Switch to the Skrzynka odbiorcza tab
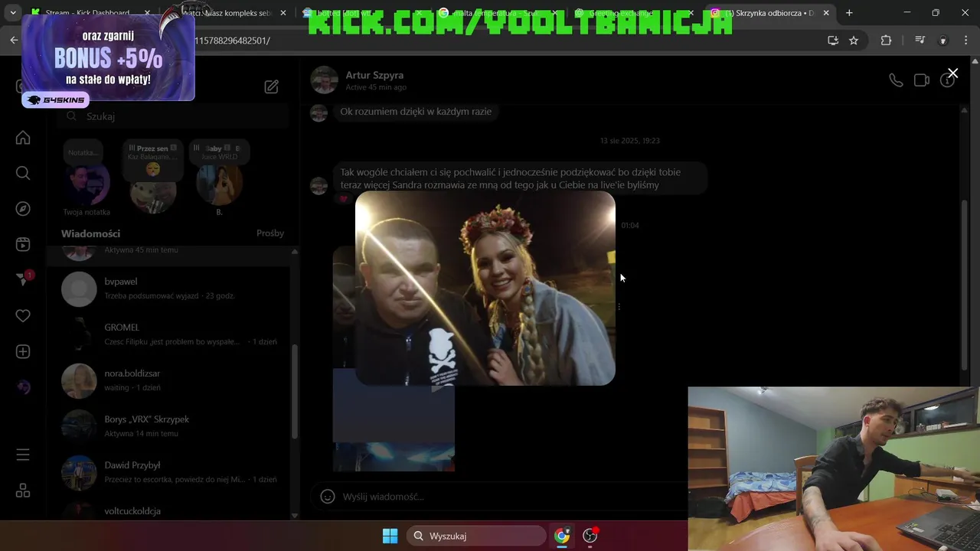The height and width of the screenshot is (551, 980). [x=769, y=13]
